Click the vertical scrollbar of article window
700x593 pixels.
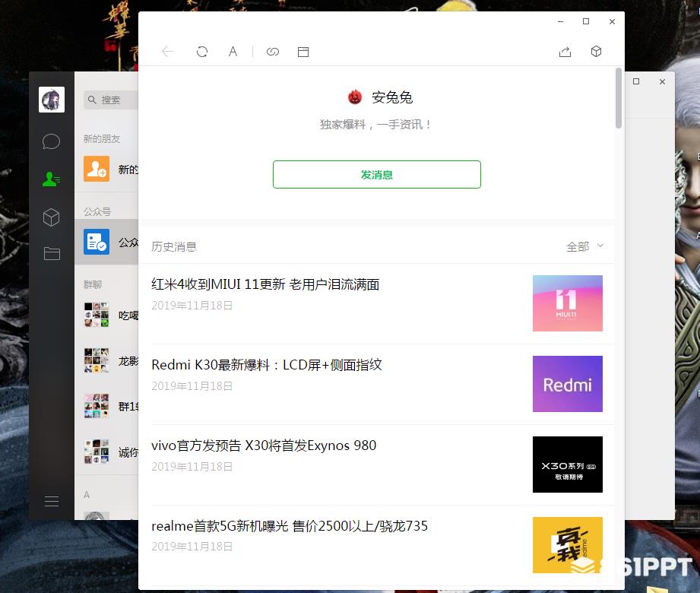(619, 98)
